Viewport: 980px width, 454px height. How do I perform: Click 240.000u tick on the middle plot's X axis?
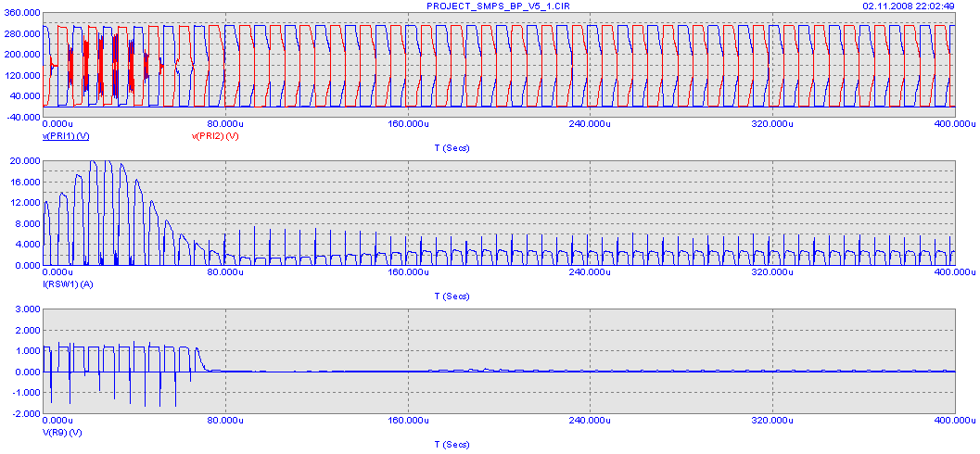tap(589, 272)
